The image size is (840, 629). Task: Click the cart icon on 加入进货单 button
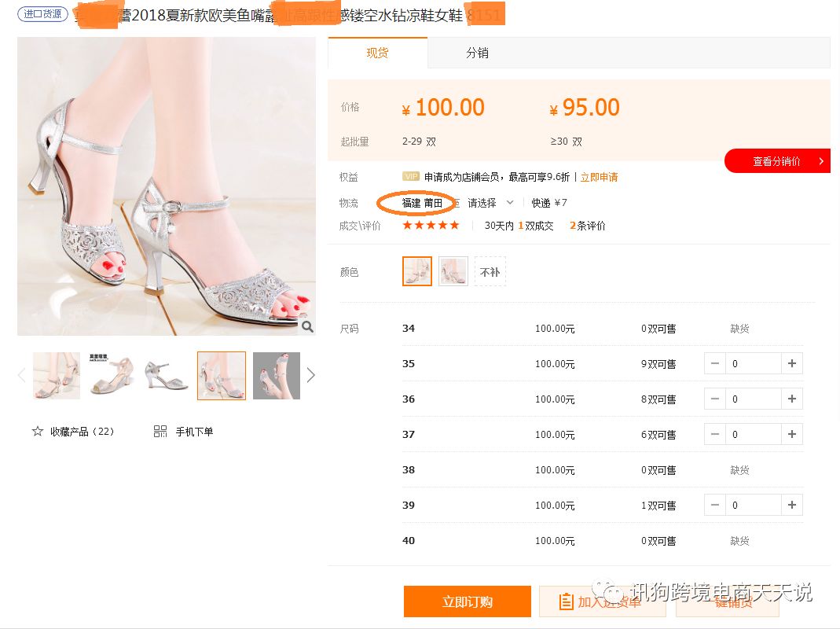[x=565, y=600]
